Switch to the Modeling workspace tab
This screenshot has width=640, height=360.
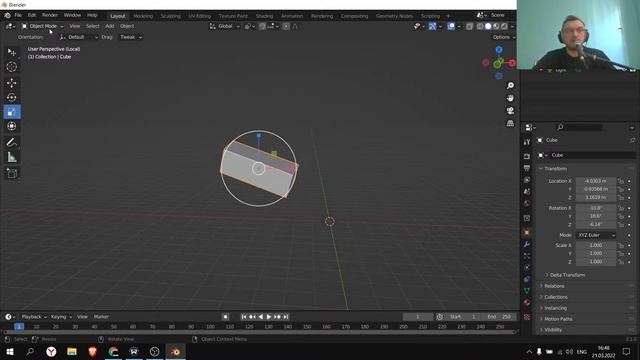click(143, 16)
